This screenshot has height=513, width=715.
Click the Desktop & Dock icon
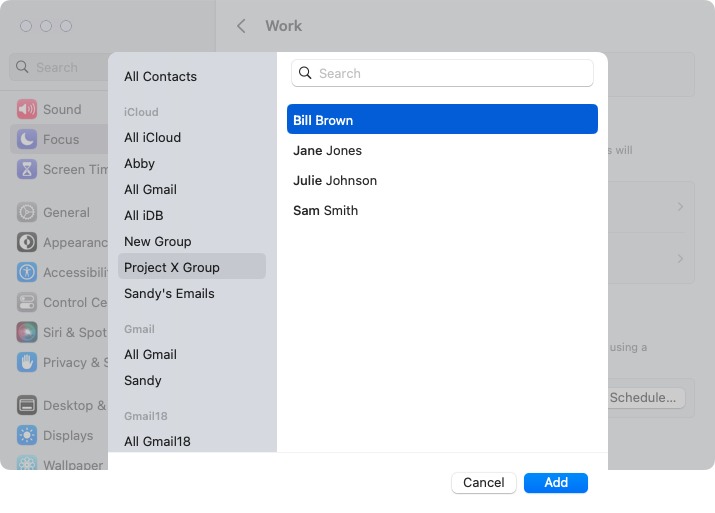pos(27,405)
